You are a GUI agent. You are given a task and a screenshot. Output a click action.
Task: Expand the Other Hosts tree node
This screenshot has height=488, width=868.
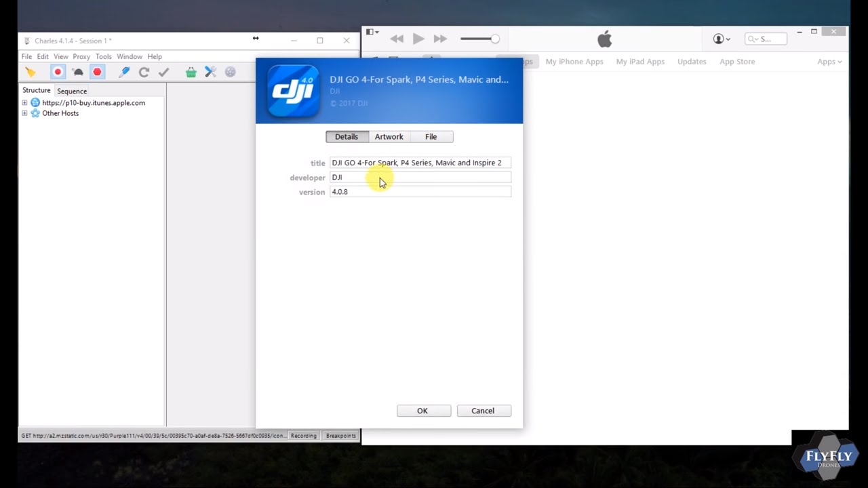tap(24, 113)
